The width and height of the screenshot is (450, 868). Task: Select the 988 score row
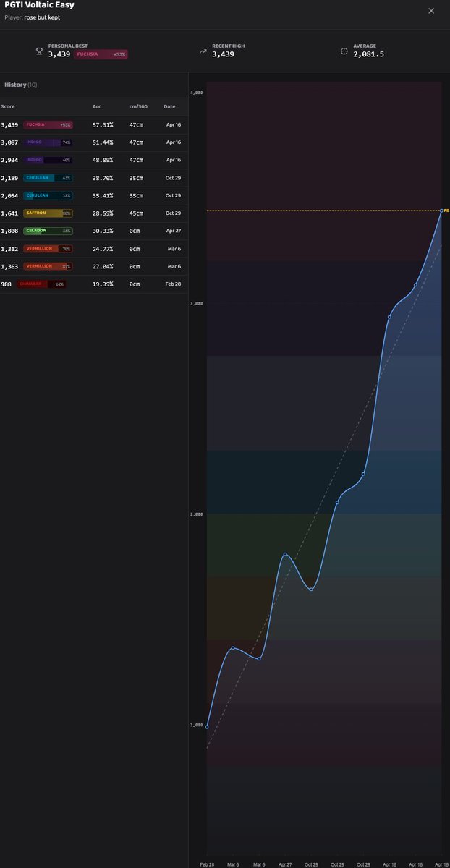tap(94, 284)
